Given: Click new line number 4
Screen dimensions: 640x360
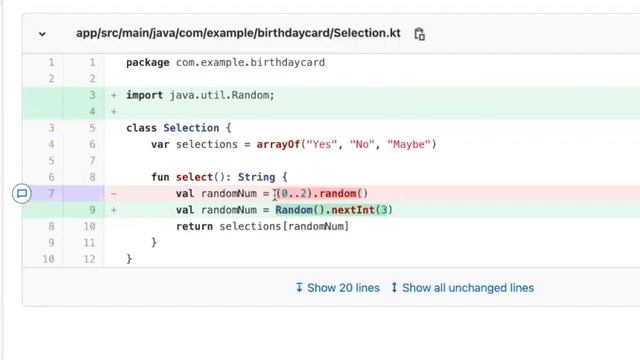Looking at the screenshot, I should click(92, 111).
